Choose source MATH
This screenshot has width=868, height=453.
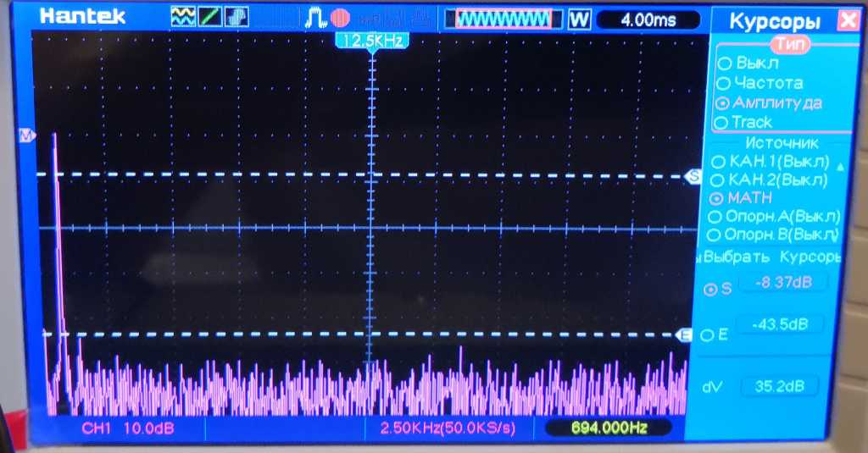pyautogui.click(x=741, y=198)
